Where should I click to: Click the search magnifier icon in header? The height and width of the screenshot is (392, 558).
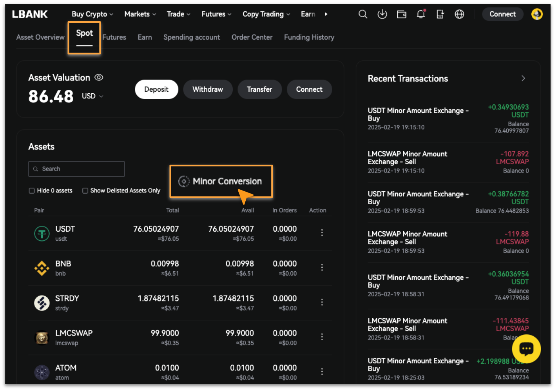pos(363,15)
